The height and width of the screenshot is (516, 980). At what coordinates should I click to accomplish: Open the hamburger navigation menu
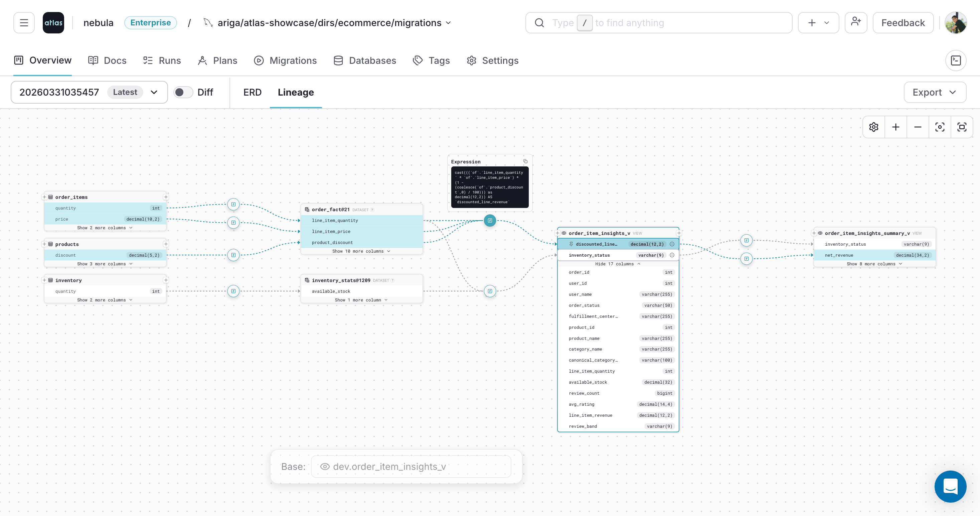(x=24, y=22)
